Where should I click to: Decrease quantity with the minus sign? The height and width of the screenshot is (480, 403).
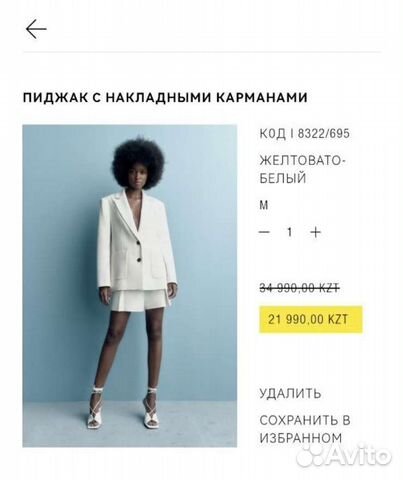tap(264, 232)
